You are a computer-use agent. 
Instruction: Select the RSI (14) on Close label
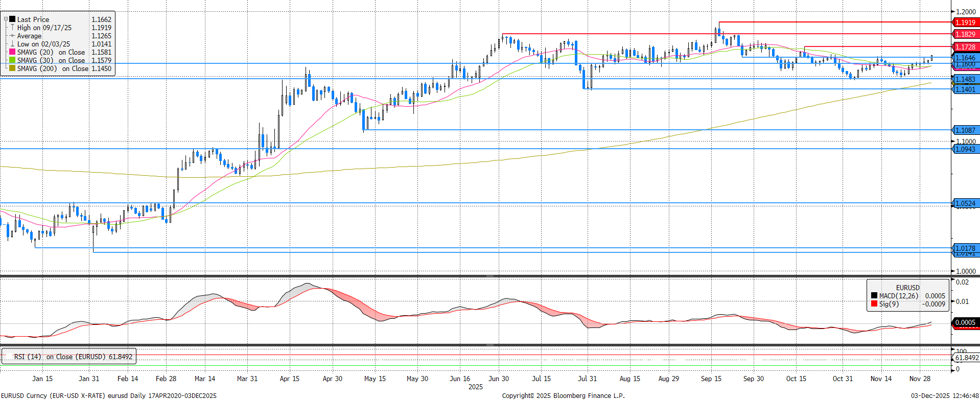(73, 357)
